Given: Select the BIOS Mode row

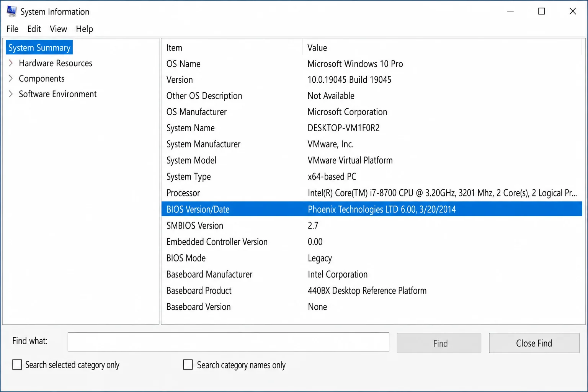Looking at the screenshot, I should 372,258.
